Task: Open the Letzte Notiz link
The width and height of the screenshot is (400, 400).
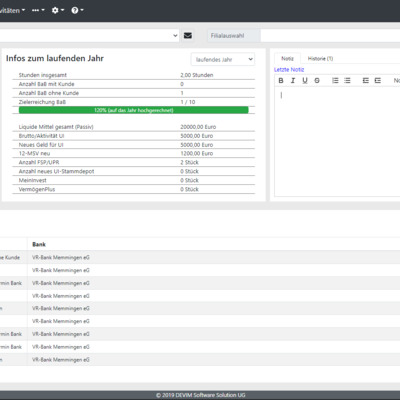Action: pos(289,69)
